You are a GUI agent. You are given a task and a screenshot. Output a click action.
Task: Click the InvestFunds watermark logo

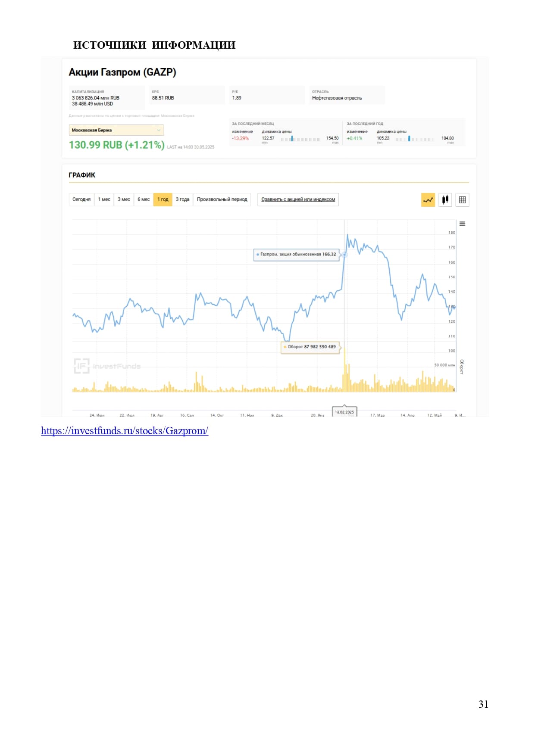[x=107, y=366]
